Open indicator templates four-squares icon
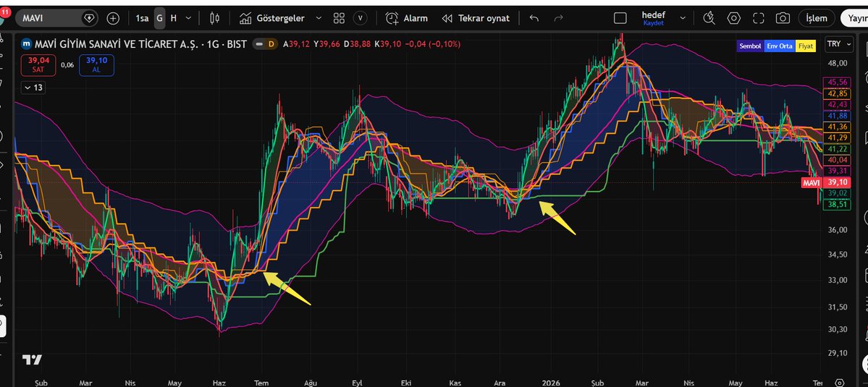 (339, 18)
